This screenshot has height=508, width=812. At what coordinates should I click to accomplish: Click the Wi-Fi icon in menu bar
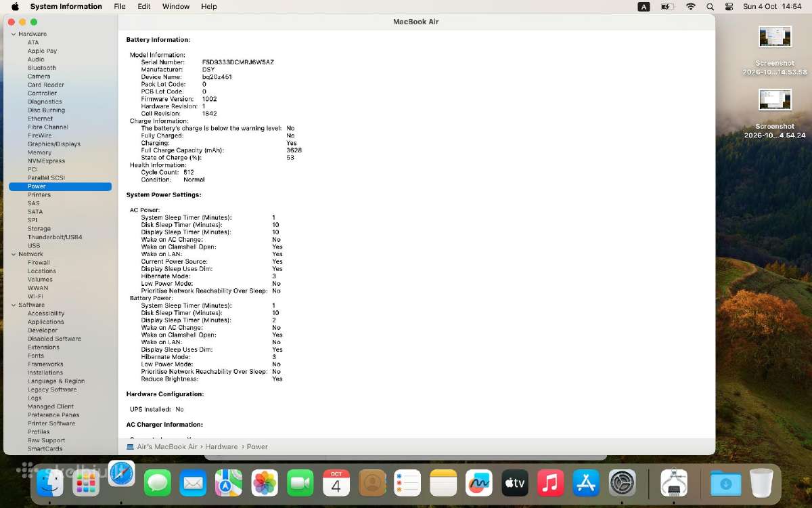click(690, 6)
